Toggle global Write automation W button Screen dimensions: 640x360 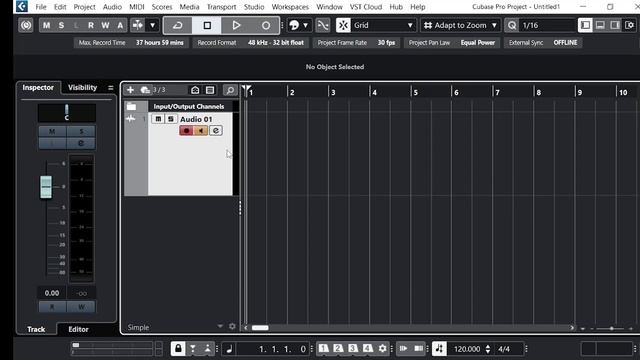105,25
